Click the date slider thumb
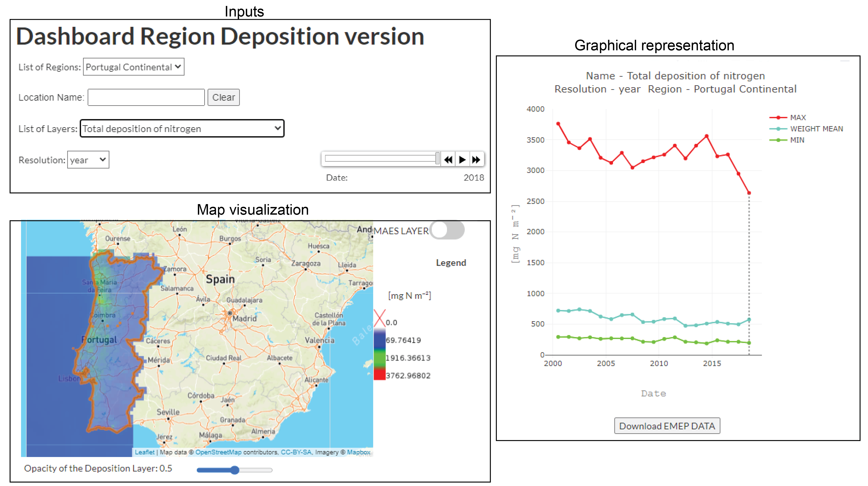 tap(437, 158)
